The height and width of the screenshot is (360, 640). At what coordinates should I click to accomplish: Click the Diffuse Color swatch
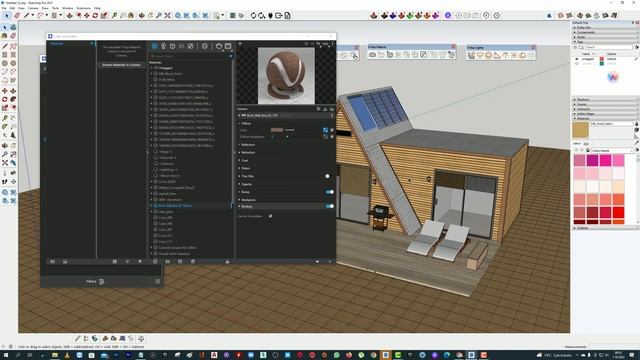(x=277, y=130)
